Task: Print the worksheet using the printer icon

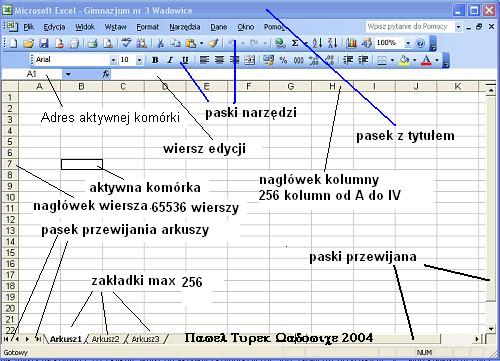Action: (x=92, y=43)
